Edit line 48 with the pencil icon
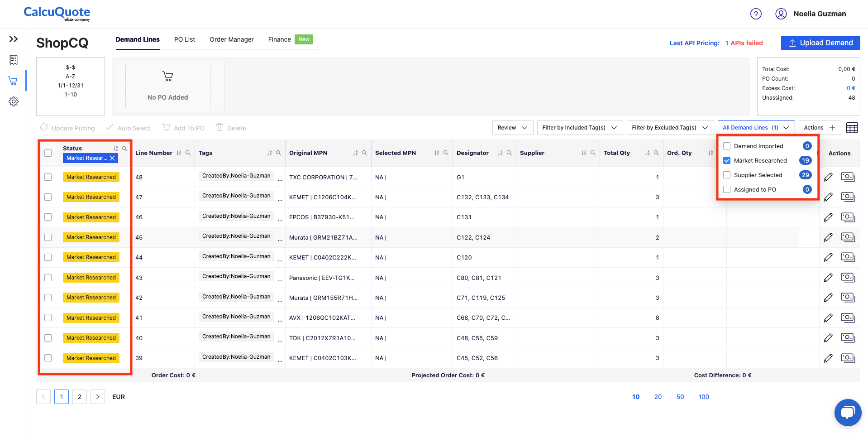The height and width of the screenshot is (433, 868). tap(828, 177)
